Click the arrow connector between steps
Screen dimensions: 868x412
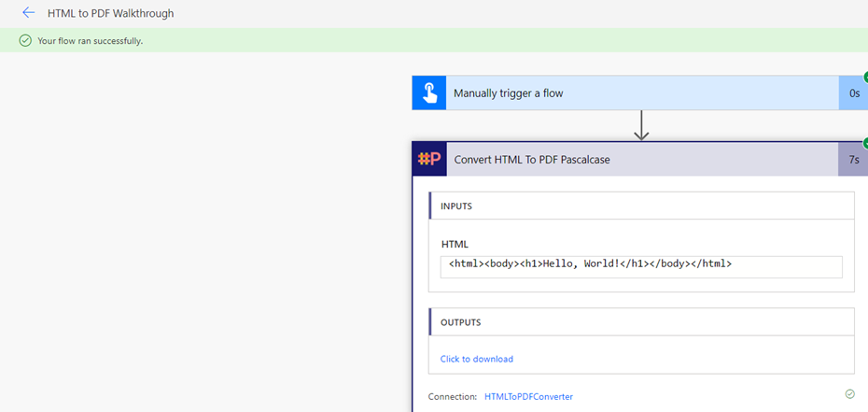pos(641,125)
